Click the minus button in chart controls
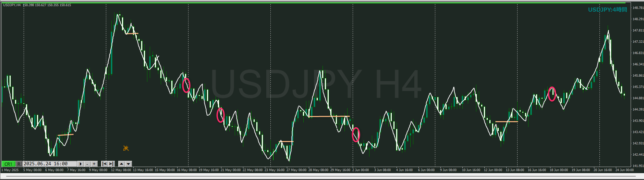Viewport: 644px width, 180px height. point(87,164)
